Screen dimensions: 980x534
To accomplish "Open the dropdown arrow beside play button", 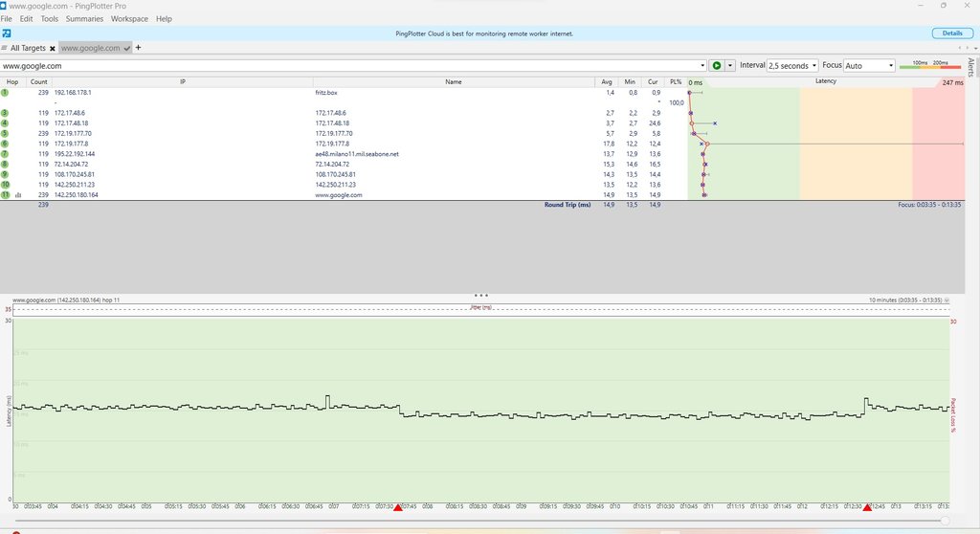I will 729,66.
